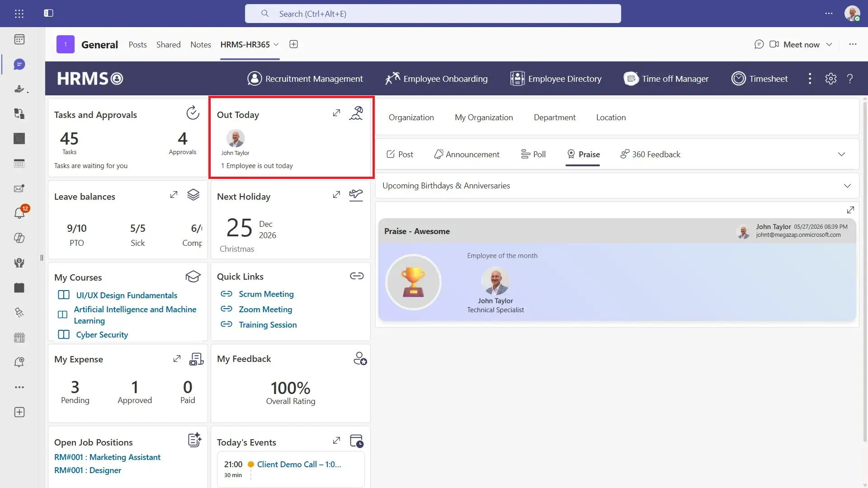Open HRMS help question mark

850,79
